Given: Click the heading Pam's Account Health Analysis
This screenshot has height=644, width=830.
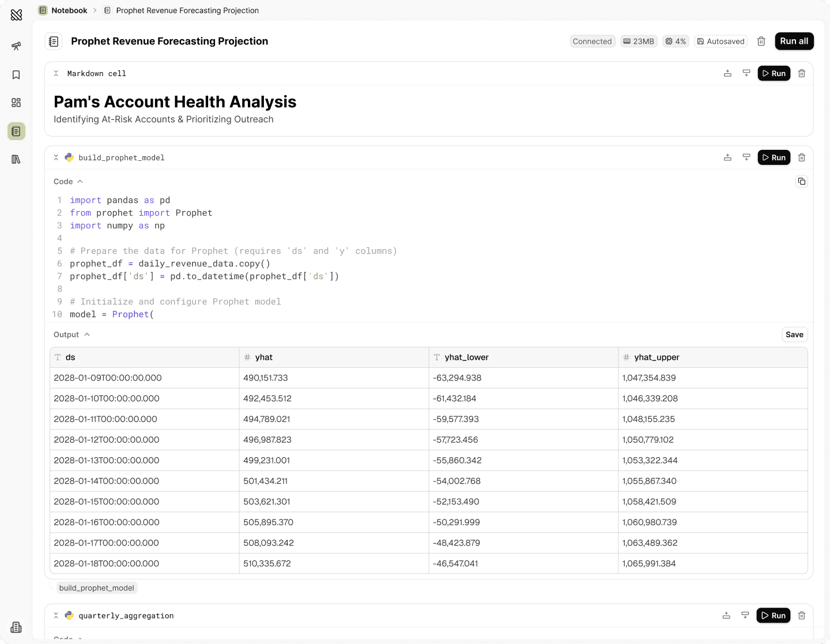Looking at the screenshot, I should click(175, 102).
